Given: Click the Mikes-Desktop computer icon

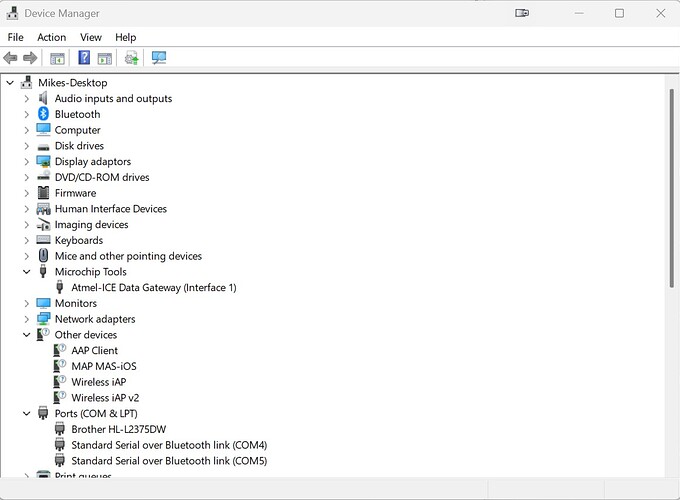Looking at the screenshot, I should [x=26, y=82].
